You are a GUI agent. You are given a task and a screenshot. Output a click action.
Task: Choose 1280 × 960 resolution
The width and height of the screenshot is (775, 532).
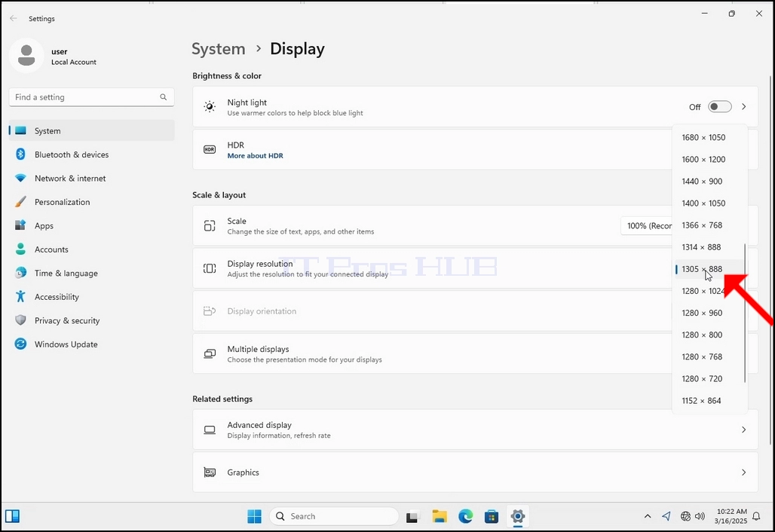[709, 313]
